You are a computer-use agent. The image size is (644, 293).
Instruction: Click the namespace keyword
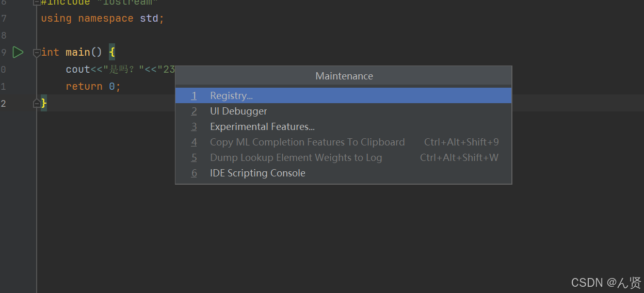pos(106,19)
